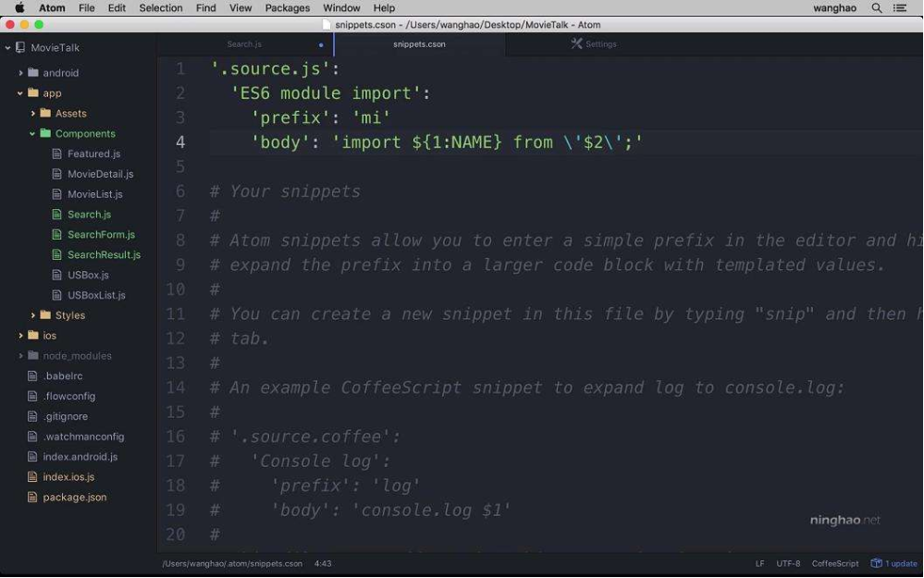Click the SearchForm.js file icon
Image resolution: width=924 pixels, height=578 pixels.
tap(56, 235)
